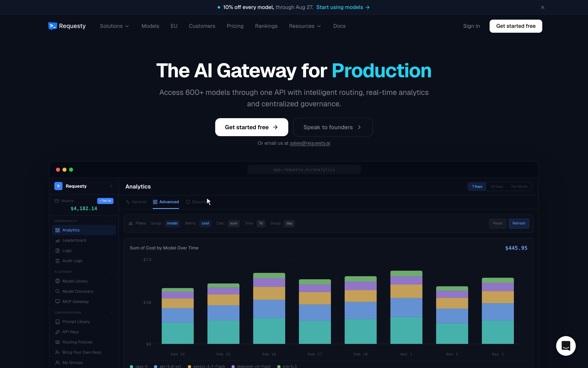Viewport: 588px width, 368px height.
Task: Click the yellow window dot
Action: [x=64, y=170]
